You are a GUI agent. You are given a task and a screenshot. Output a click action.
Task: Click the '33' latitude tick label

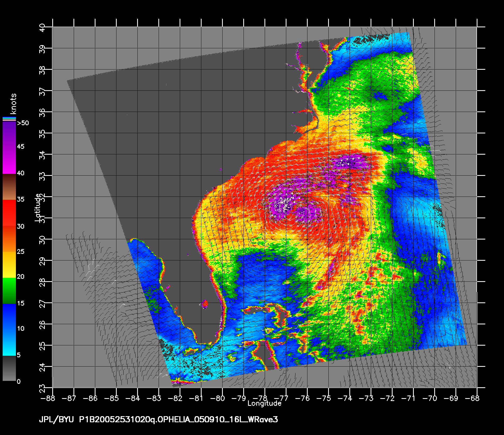[x=42, y=176]
